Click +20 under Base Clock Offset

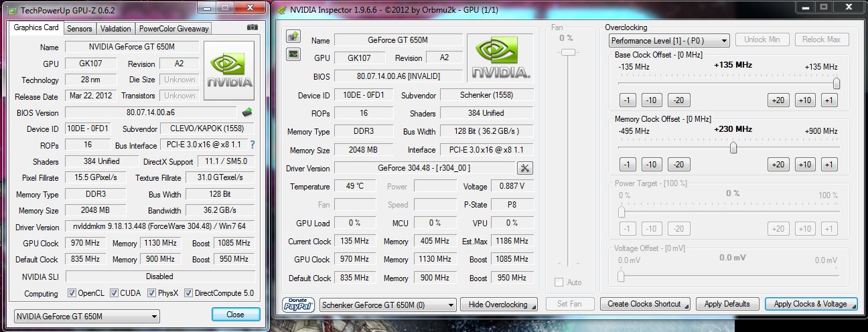click(778, 100)
